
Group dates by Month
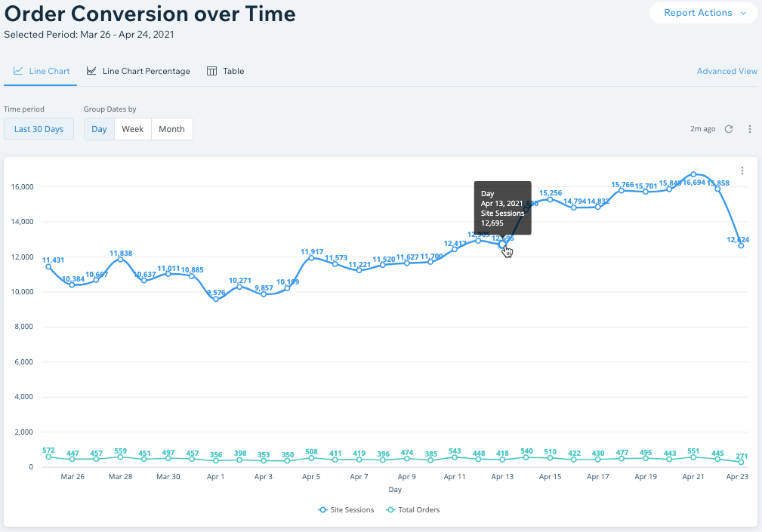click(171, 129)
